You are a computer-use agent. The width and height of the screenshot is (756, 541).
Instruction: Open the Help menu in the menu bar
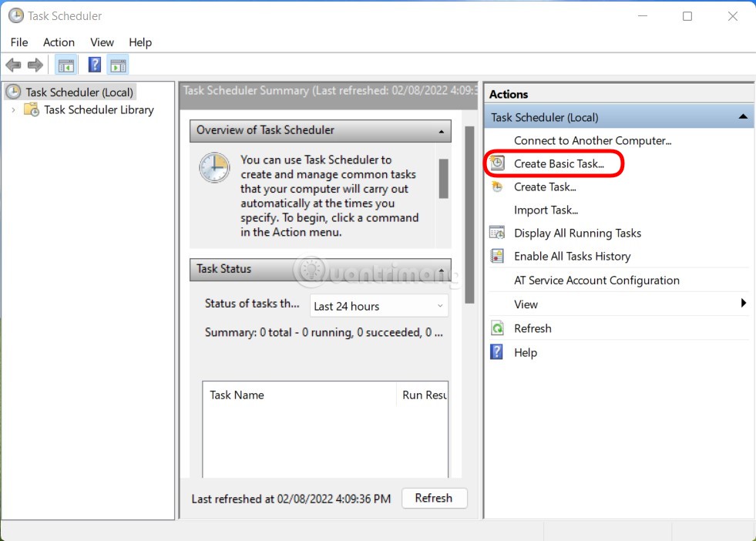pyautogui.click(x=140, y=42)
